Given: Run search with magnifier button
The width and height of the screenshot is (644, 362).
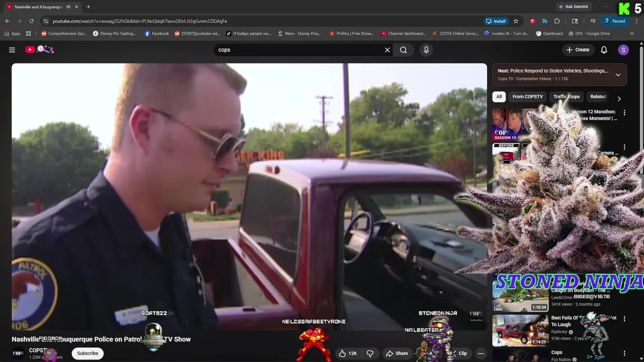Looking at the screenshot, I should click(x=404, y=50).
